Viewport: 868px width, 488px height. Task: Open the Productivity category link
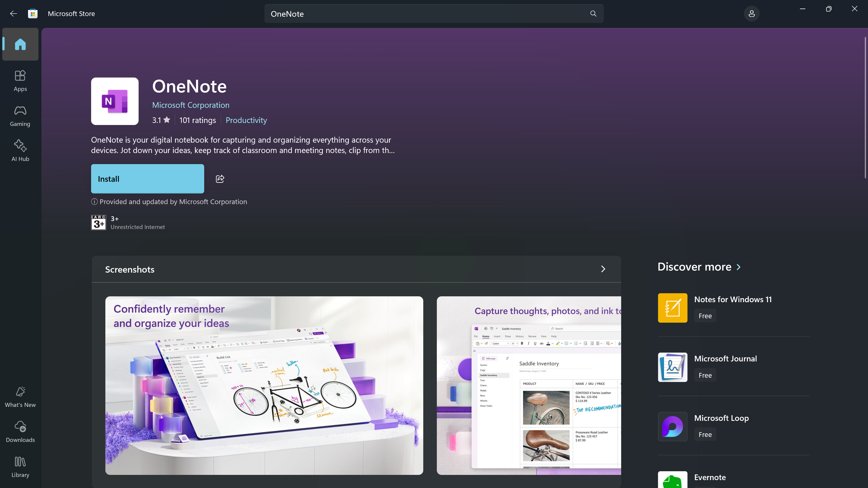pos(246,120)
